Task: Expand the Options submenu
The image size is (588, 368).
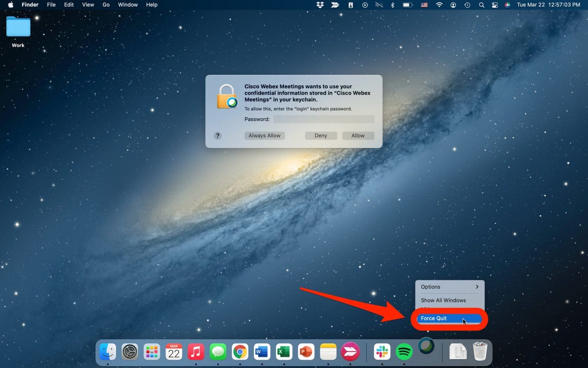Action: pyautogui.click(x=449, y=287)
